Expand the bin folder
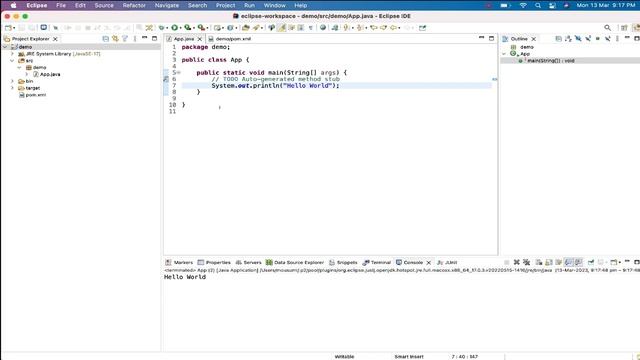This screenshot has width=640, height=360. point(12,81)
